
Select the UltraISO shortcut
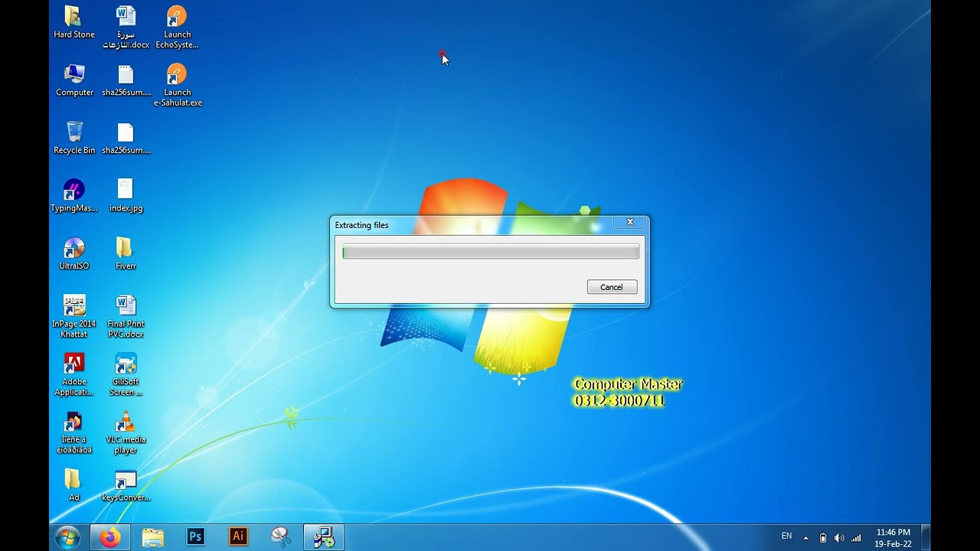(74, 254)
